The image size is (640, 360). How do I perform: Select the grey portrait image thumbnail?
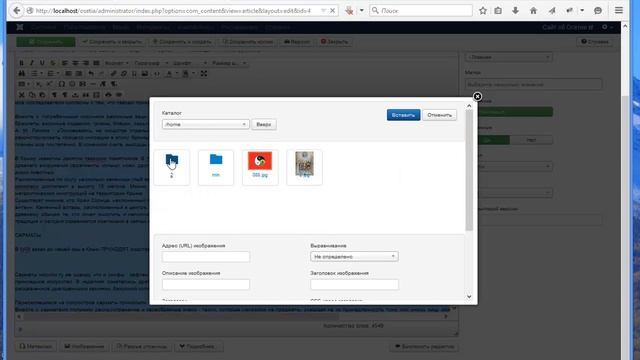(x=304, y=167)
